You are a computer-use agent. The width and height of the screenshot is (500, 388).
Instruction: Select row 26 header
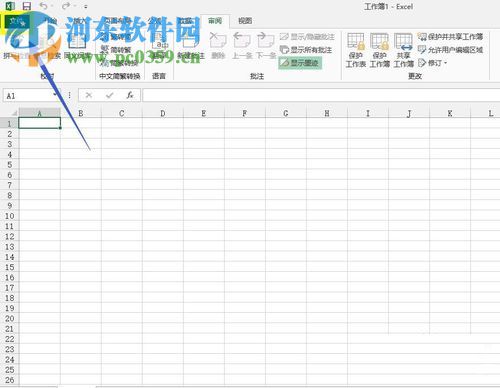click(x=9, y=380)
